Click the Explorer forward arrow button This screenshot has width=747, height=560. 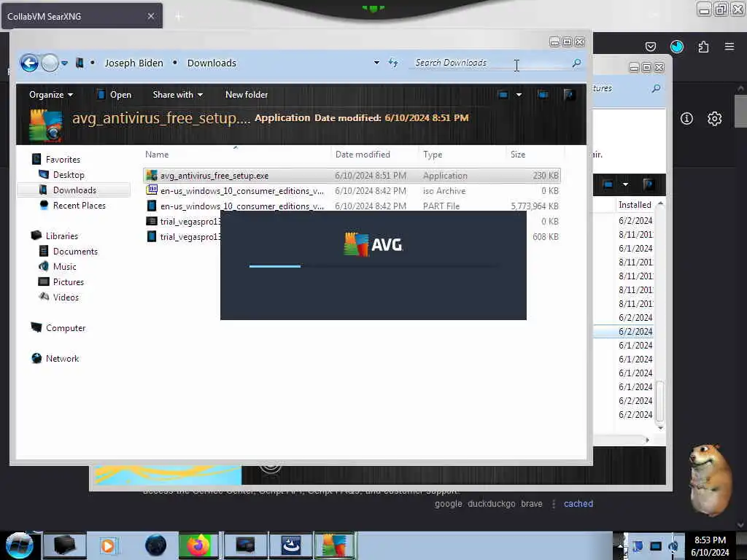pos(50,63)
